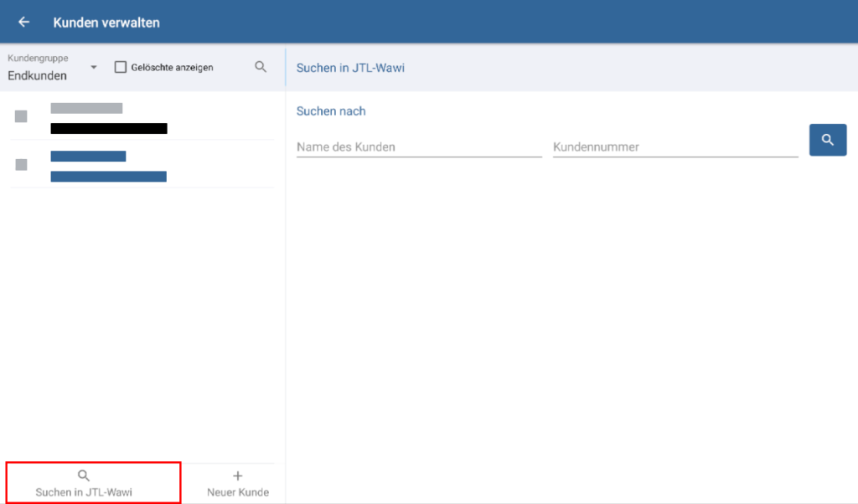This screenshot has height=504, width=858.
Task: Click Suchen in JTL-Wawi bottom button text
Action: tap(84, 492)
